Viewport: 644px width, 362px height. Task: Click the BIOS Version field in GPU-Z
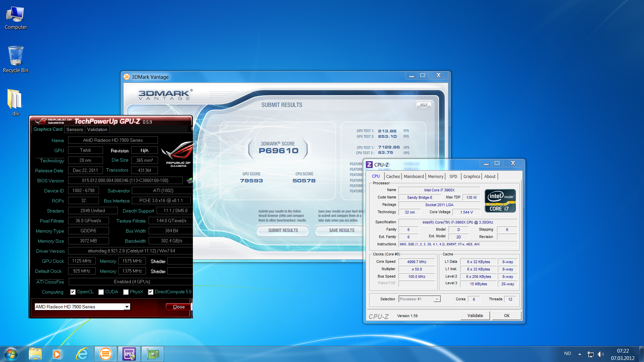click(125, 181)
